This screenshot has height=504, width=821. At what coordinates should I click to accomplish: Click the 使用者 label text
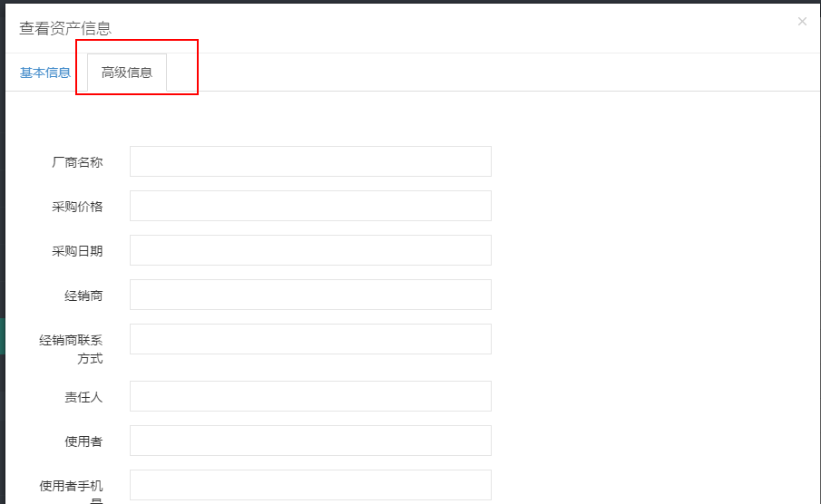pos(83,441)
